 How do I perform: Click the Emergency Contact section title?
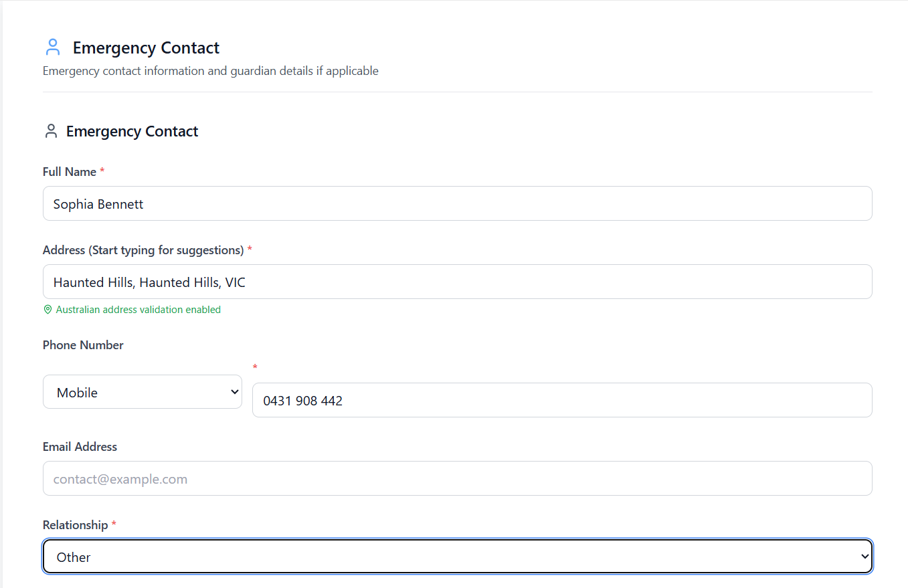point(146,47)
